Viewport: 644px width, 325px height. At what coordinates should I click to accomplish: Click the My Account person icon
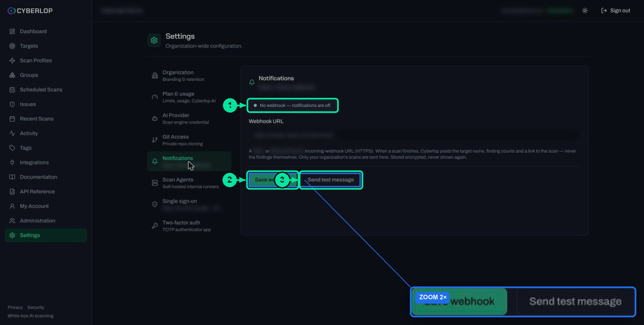(12, 206)
